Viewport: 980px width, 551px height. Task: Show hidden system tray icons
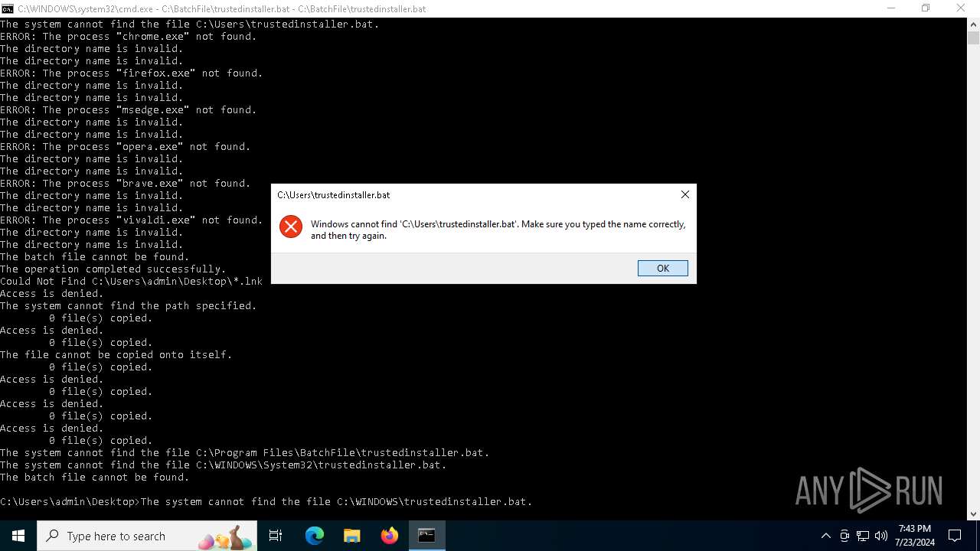pyautogui.click(x=825, y=536)
